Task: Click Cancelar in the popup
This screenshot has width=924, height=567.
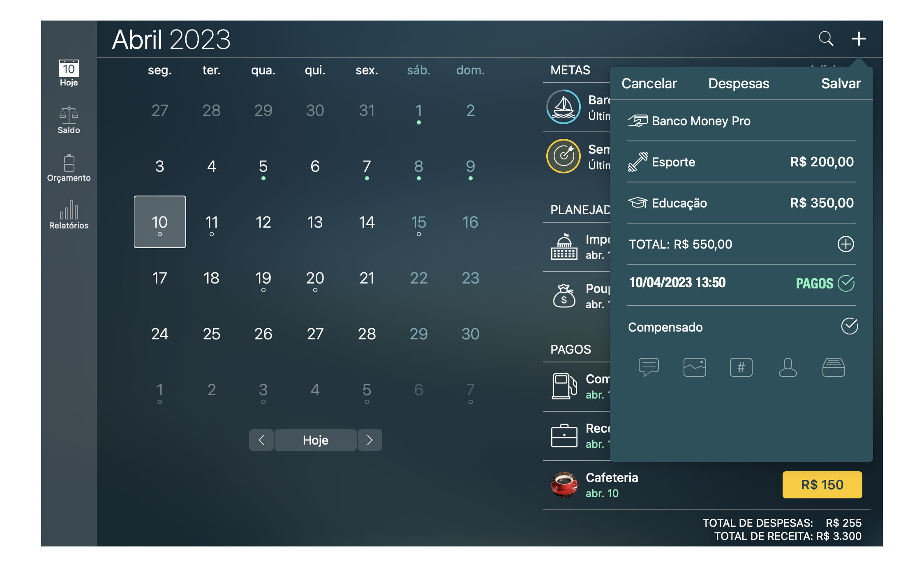Action: (649, 83)
